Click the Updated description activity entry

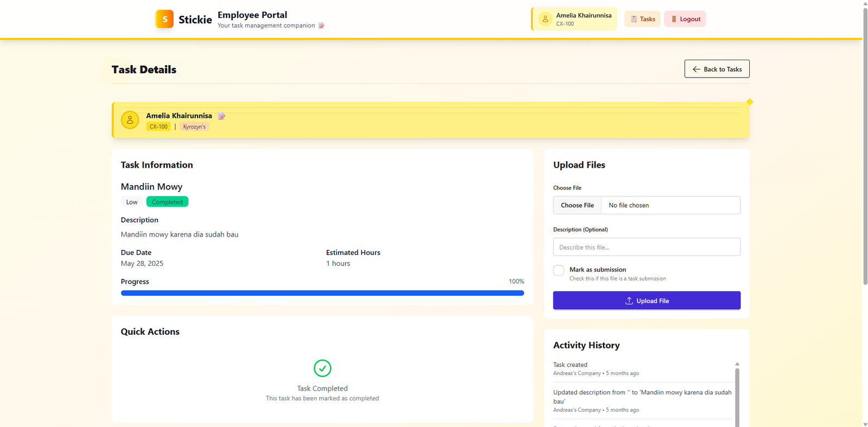(643, 400)
